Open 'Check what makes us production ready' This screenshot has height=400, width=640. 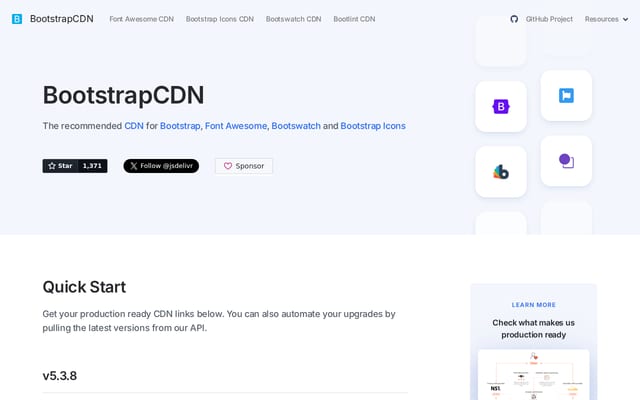click(x=533, y=329)
